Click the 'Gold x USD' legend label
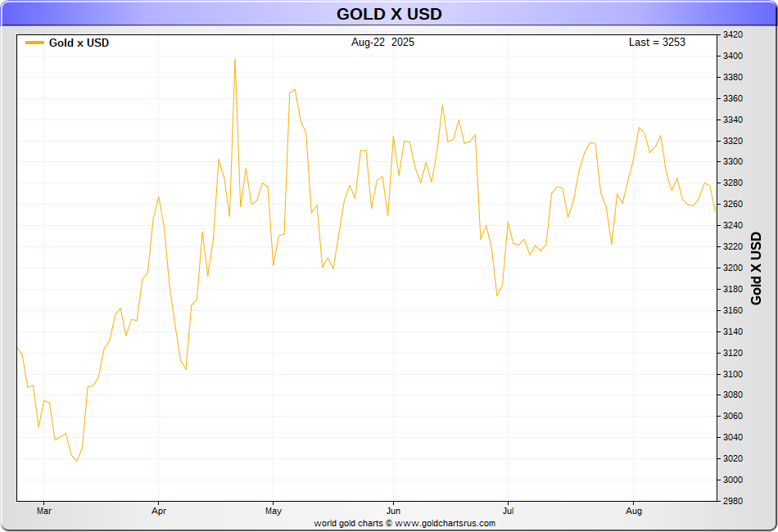Viewport: 778px width, 532px height. [79, 43]
